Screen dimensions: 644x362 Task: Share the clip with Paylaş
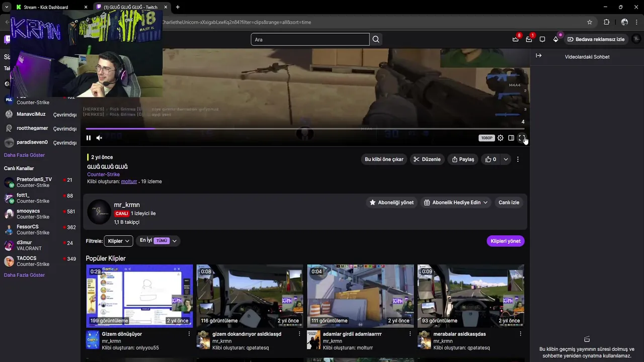click(x=463, y=159)
